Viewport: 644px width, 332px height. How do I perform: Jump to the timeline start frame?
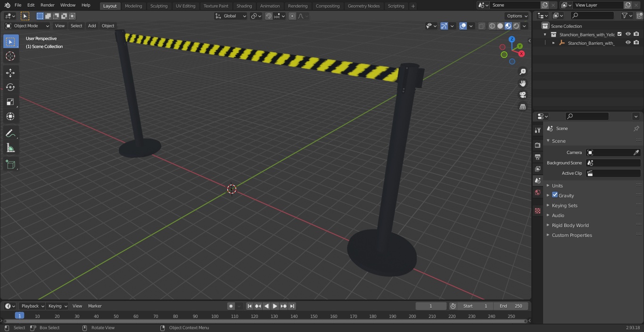(x=250, y=306)
